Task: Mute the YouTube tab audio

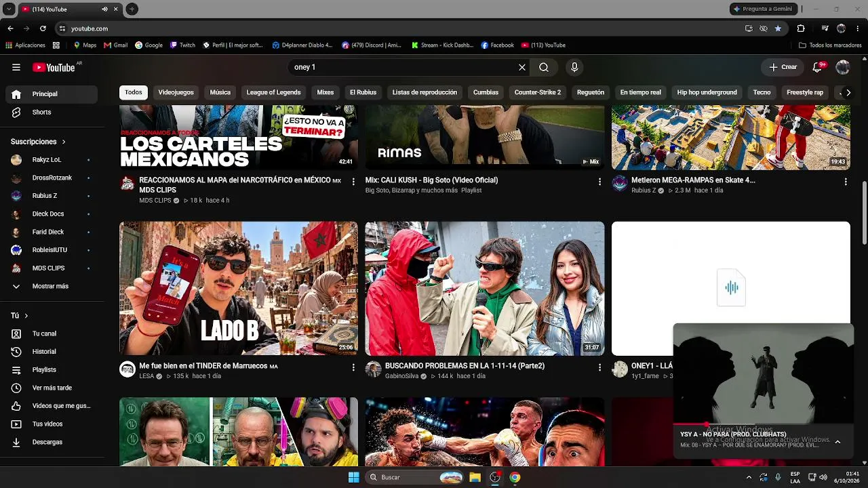Action: [x=104, y=9]
